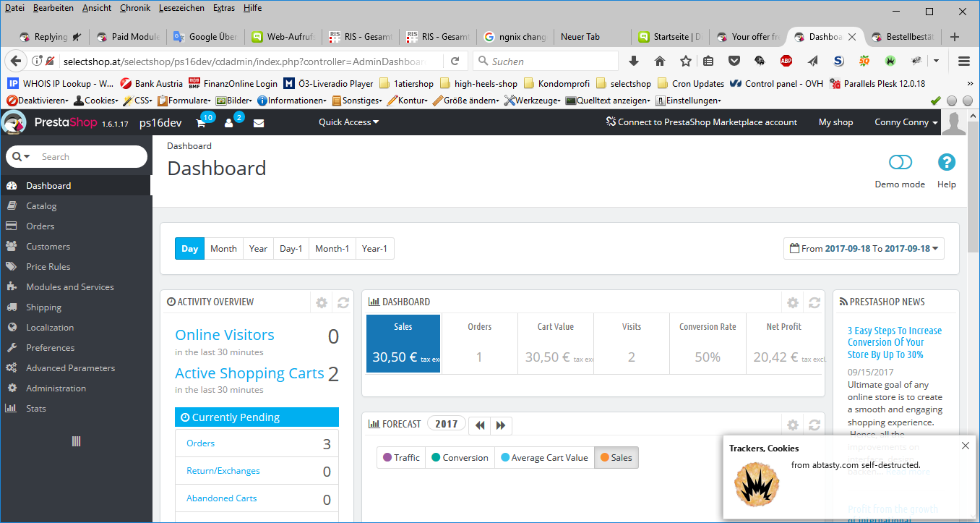Open the CSS developer toolbar dropdown
This screenshot has width=980, height=523.
pos(138,101)
